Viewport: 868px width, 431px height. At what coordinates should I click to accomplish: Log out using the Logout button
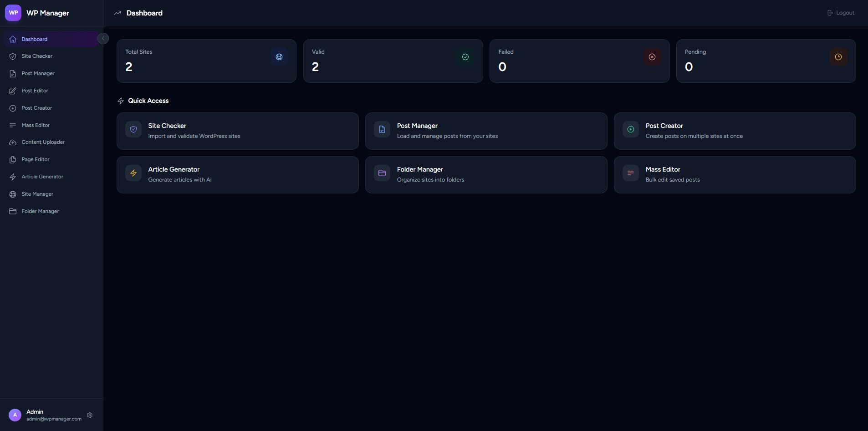841,13
